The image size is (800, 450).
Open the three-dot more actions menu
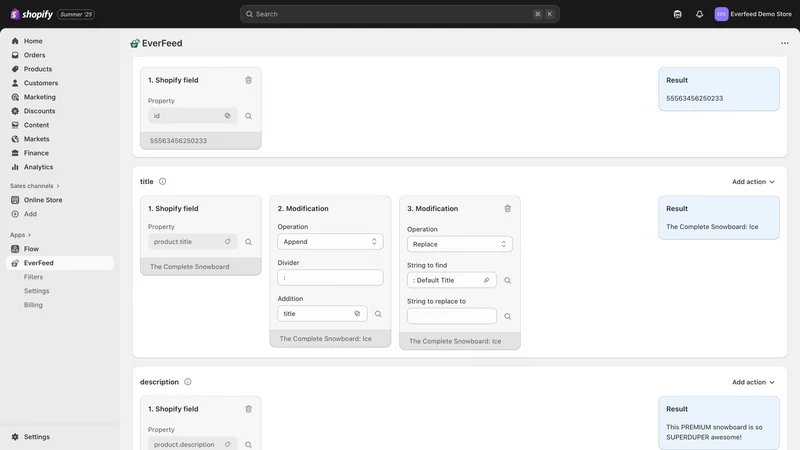(x=785, y=43)
